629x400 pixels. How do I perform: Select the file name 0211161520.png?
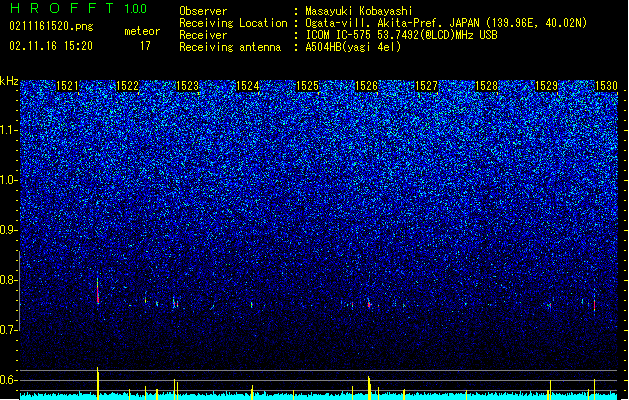[x=51, y=26]
